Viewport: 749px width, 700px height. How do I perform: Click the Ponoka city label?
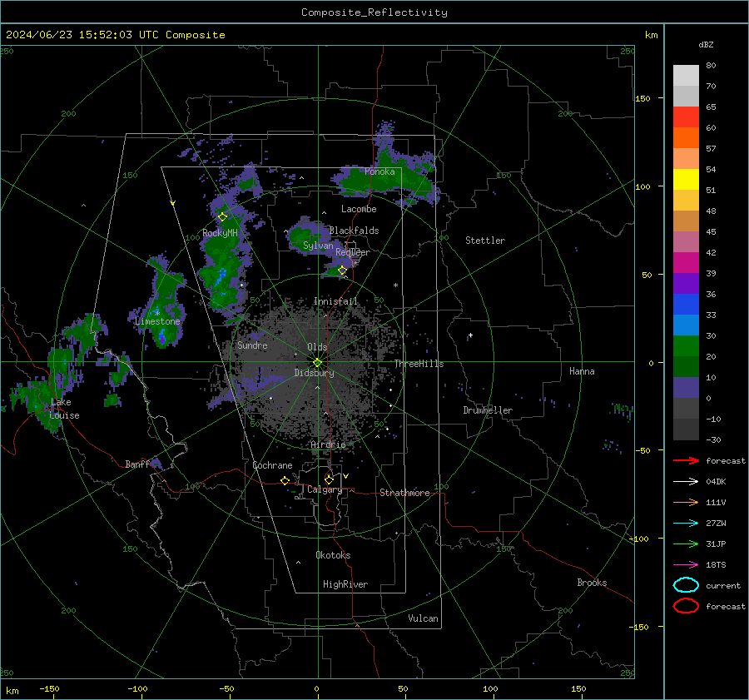[379, 171]
